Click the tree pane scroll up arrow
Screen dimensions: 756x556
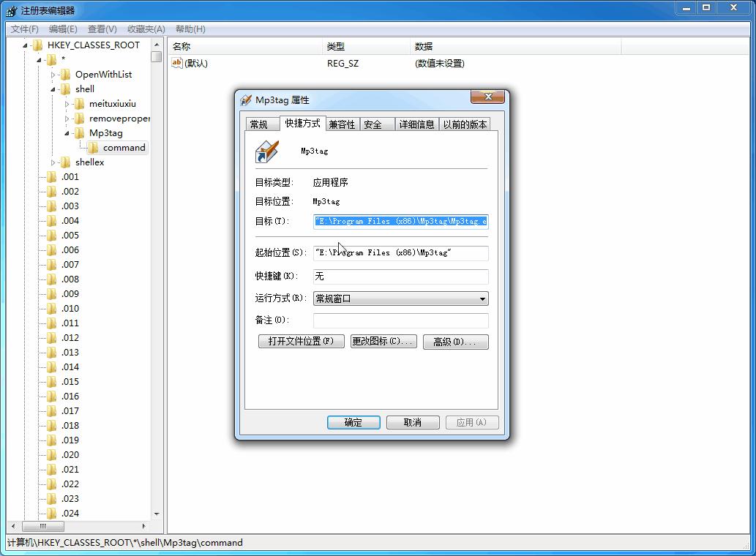156,45
